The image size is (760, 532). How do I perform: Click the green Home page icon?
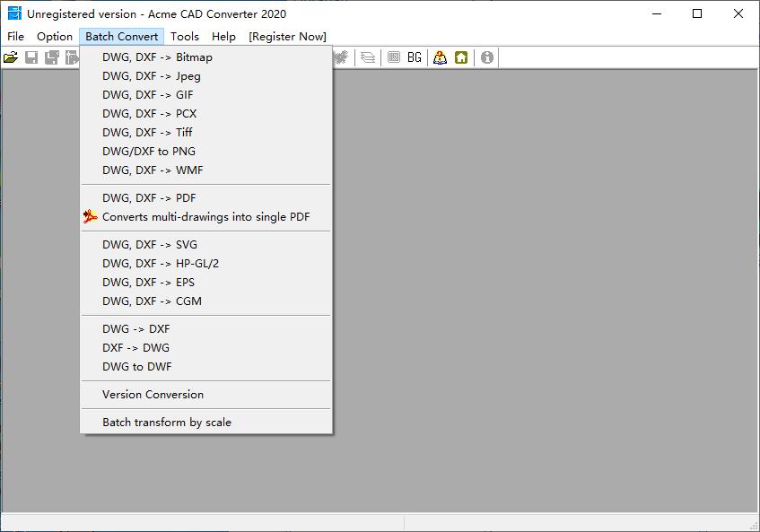tap(461, 57)
